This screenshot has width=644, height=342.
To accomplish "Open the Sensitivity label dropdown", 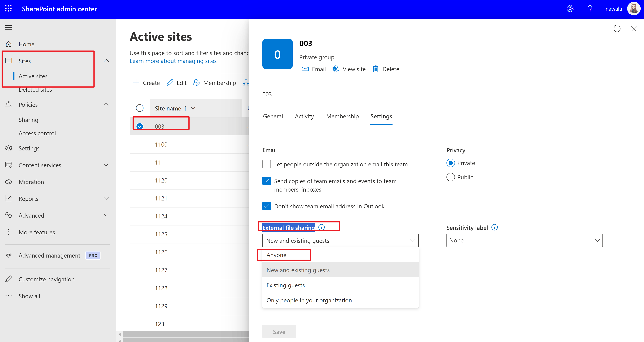I will 524,240.
